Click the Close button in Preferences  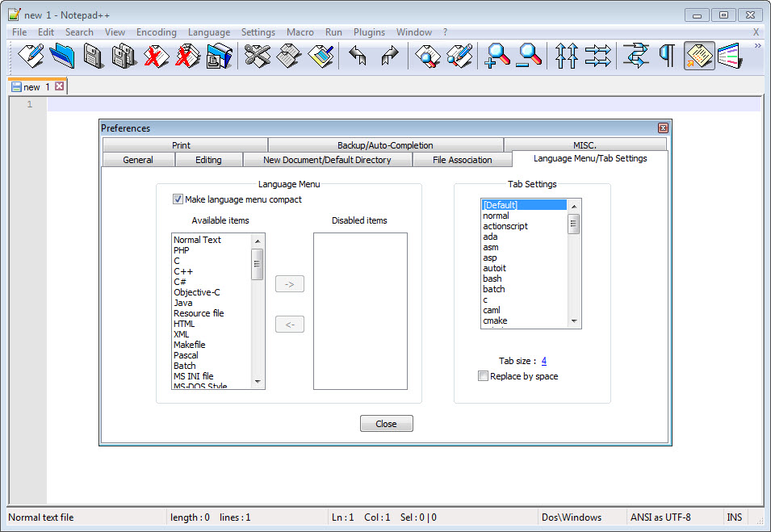387,424
